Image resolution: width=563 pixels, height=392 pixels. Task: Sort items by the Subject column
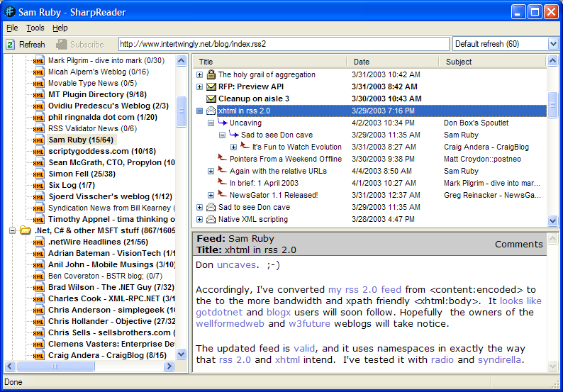tap(492, 62)
